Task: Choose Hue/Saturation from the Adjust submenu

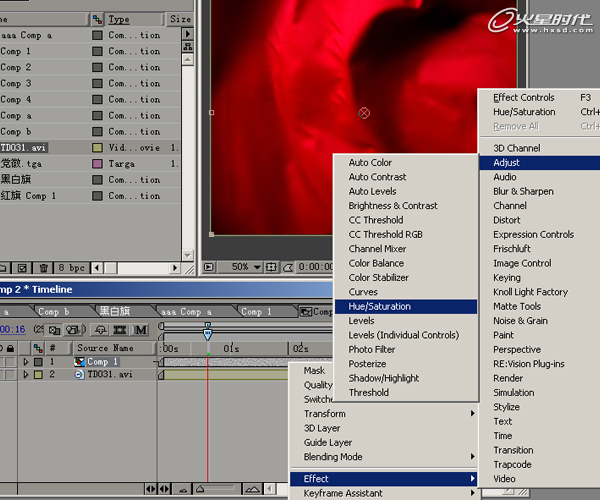Action: coord(379,306)
